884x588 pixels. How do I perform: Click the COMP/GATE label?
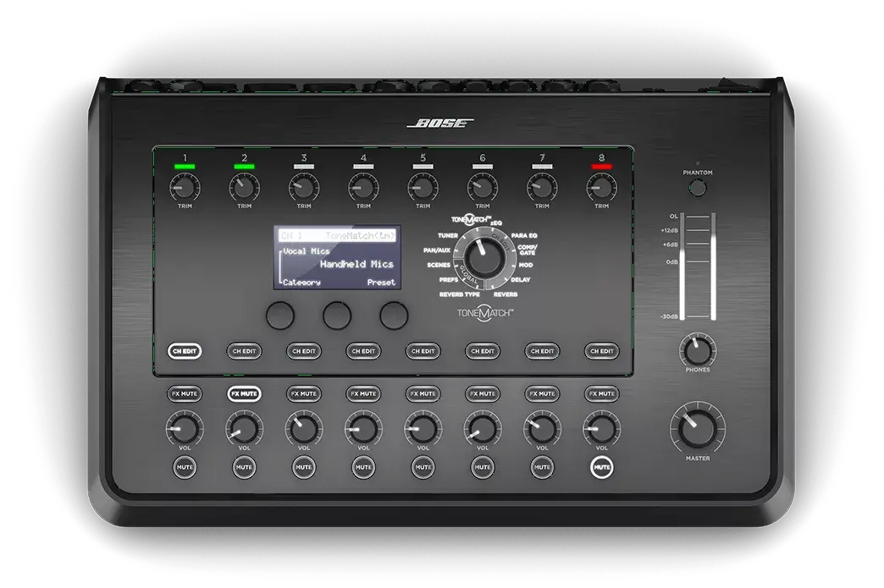(528, 250)
